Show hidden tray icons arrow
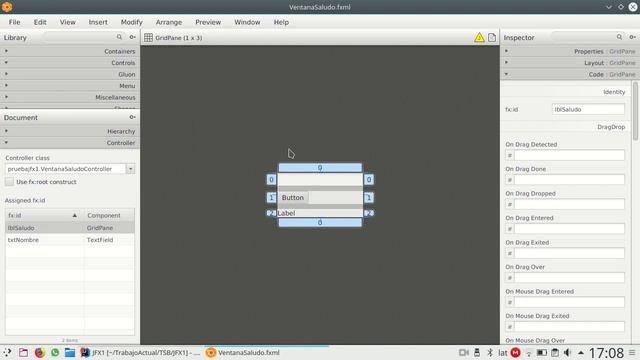The image size is (640, 360). pos(581,353)
